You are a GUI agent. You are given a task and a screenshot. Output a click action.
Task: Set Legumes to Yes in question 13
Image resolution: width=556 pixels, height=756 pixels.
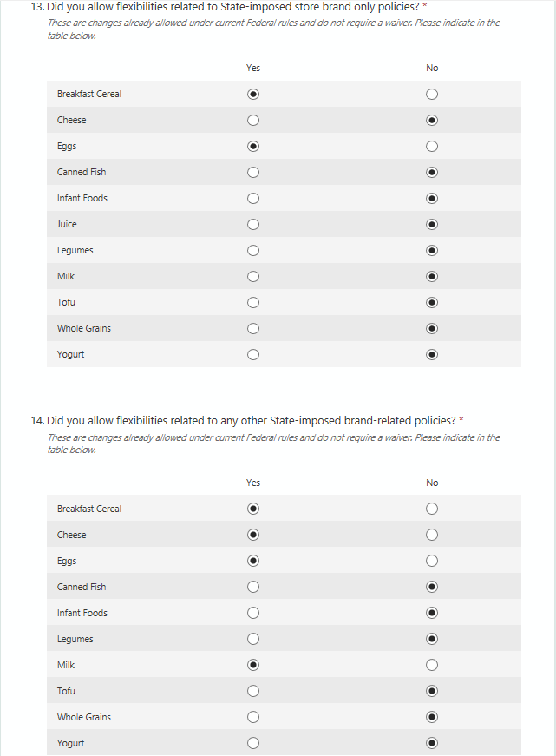253,250
